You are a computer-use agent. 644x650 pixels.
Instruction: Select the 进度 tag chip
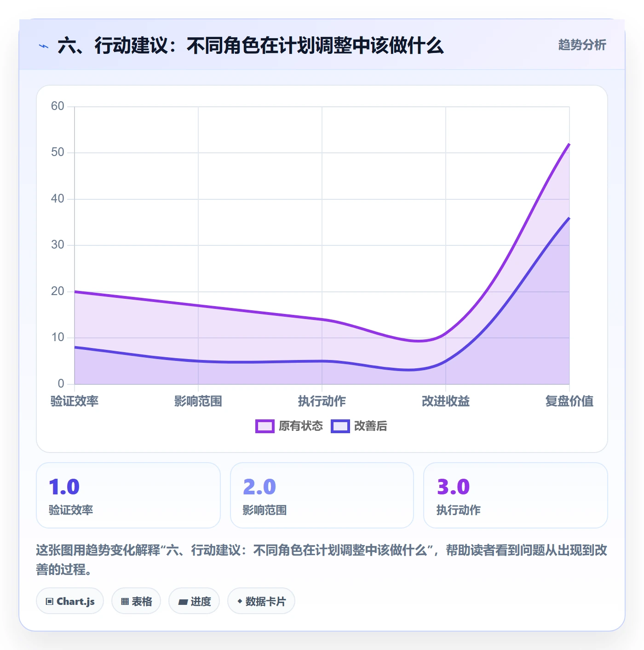194,601
